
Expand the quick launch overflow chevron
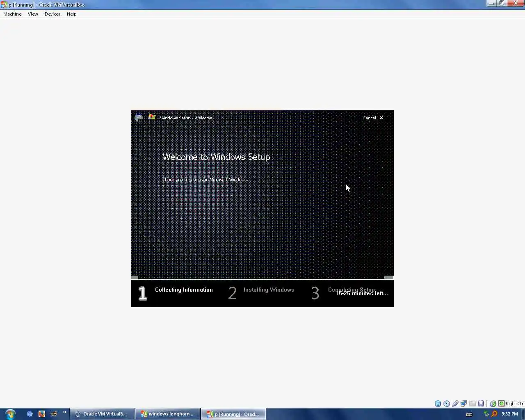[64, 412]
